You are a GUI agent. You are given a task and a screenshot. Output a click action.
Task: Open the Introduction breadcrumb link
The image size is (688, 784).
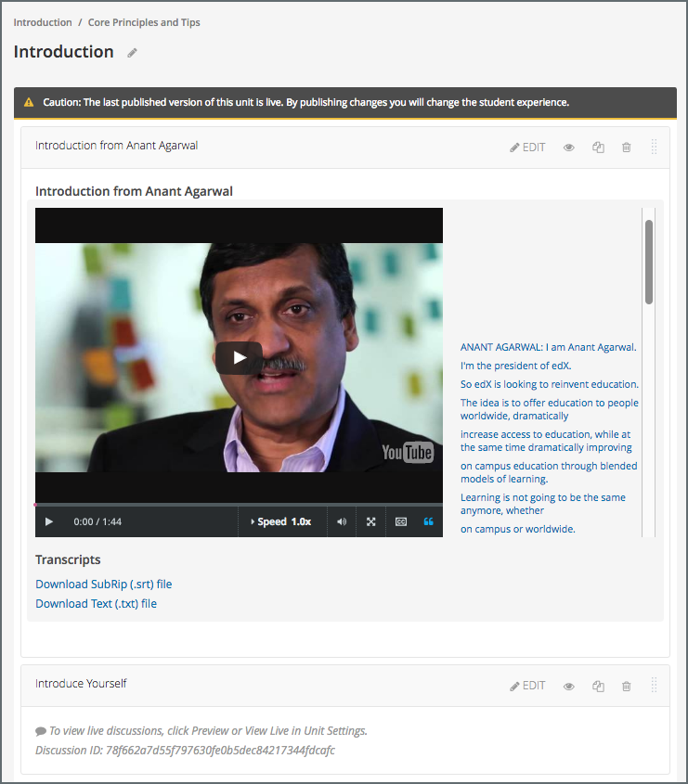(43, 22)
